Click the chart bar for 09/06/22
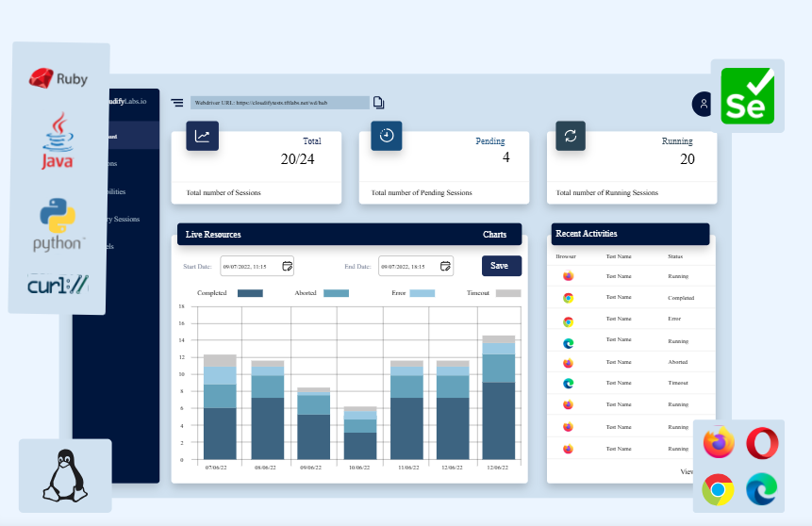812x526 pixels. (x=314, y=423)
